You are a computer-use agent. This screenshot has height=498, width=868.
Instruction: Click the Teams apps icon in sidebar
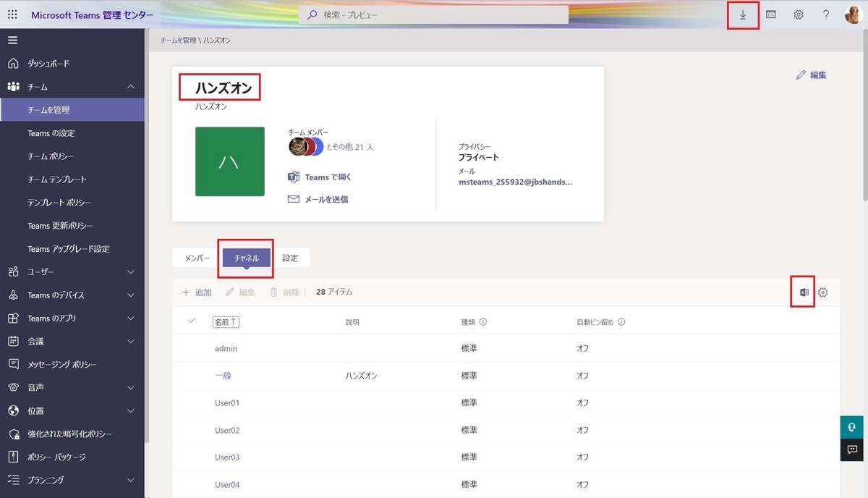coord(13,318)
